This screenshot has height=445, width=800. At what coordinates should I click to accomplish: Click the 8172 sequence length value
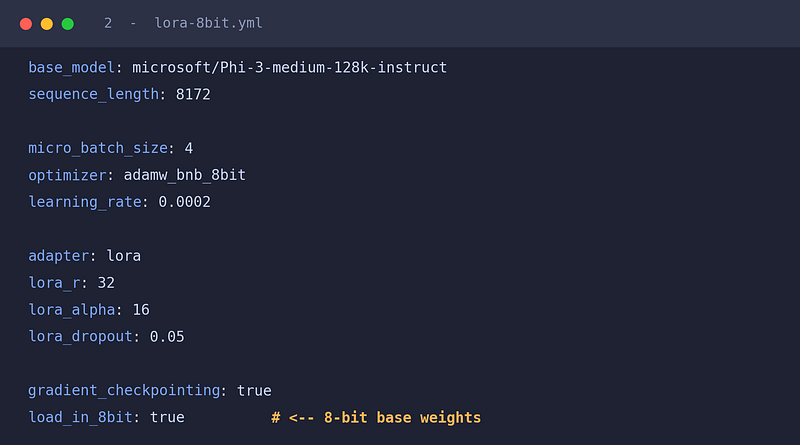click(x=193, y=94)
